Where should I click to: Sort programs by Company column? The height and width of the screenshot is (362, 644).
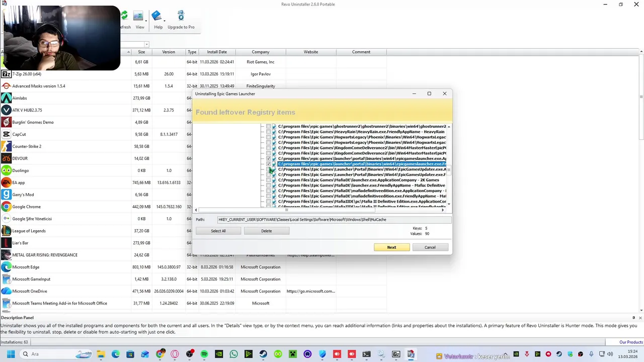point(261,52)
